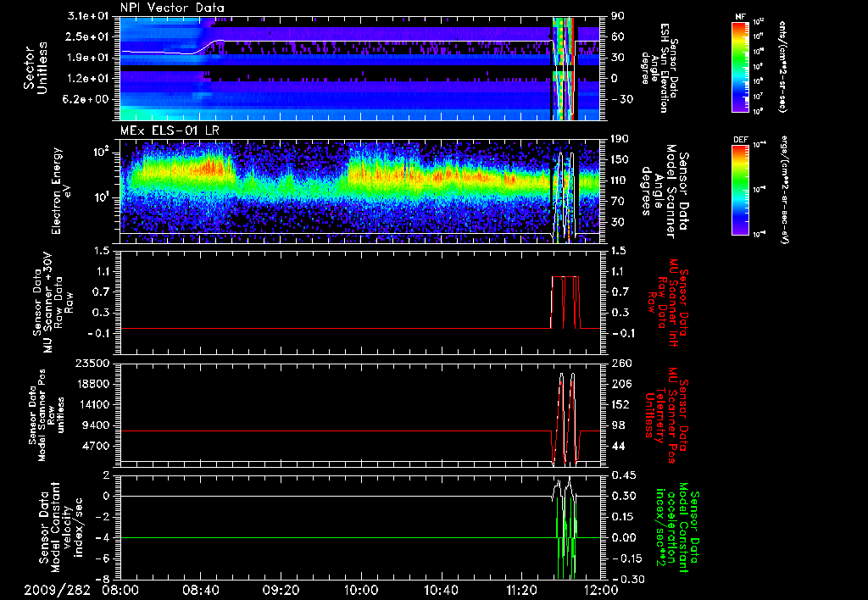The image size is (868, 600).
Task: Select the NF color scale bar
Action: point(739,67)
